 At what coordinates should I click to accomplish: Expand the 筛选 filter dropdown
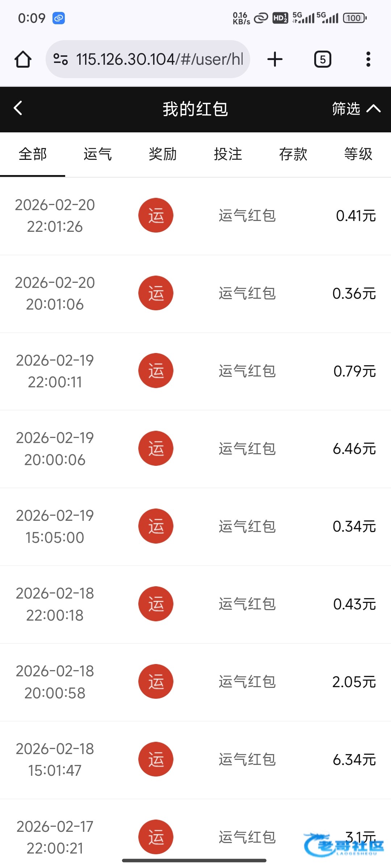(x=346, y=109)
